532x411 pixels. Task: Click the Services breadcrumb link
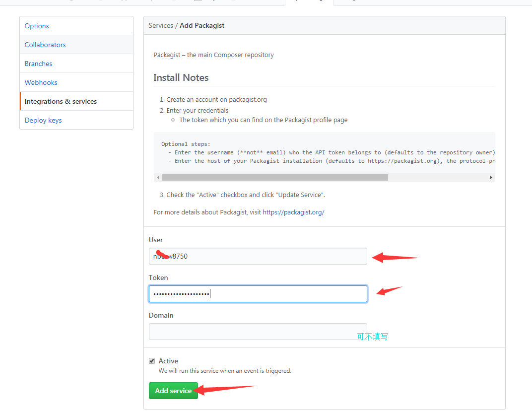pos(161,25)
